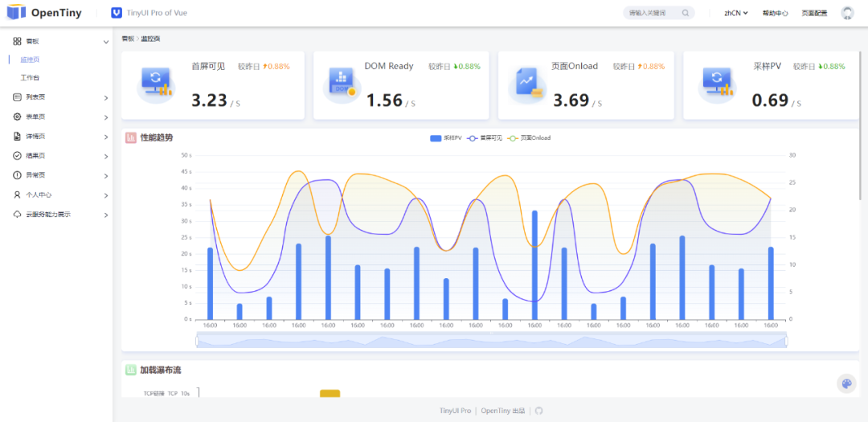The width and height of the screenshot is (868, 422).
Task: Click the 看板 dashboard grid icon
Action: [17, 41]
